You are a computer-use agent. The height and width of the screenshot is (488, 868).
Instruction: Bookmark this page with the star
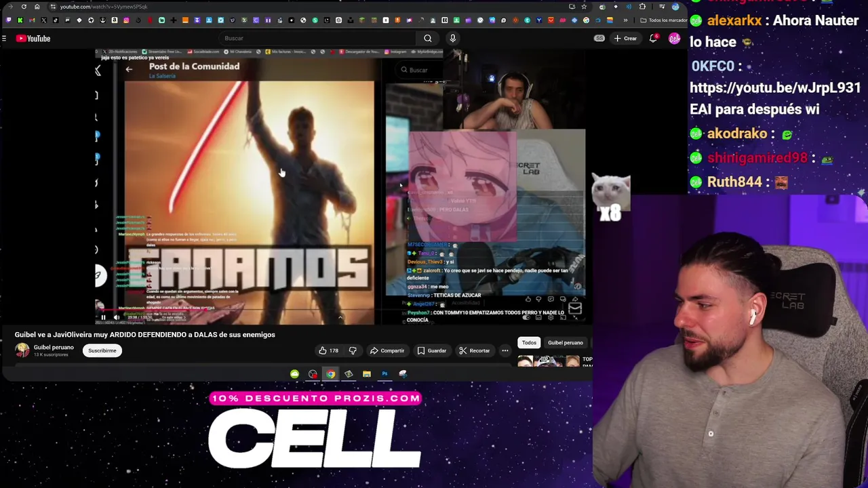583,7
